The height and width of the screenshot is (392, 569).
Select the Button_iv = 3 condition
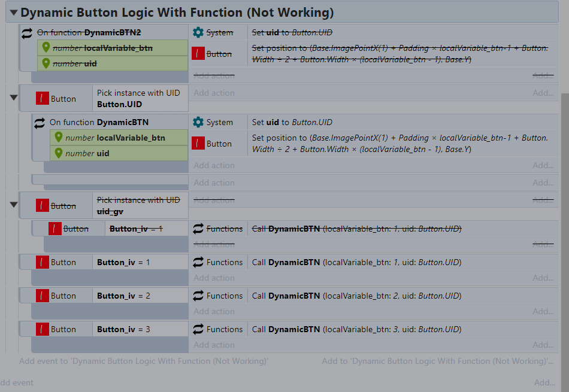click(x=123, y=329)
